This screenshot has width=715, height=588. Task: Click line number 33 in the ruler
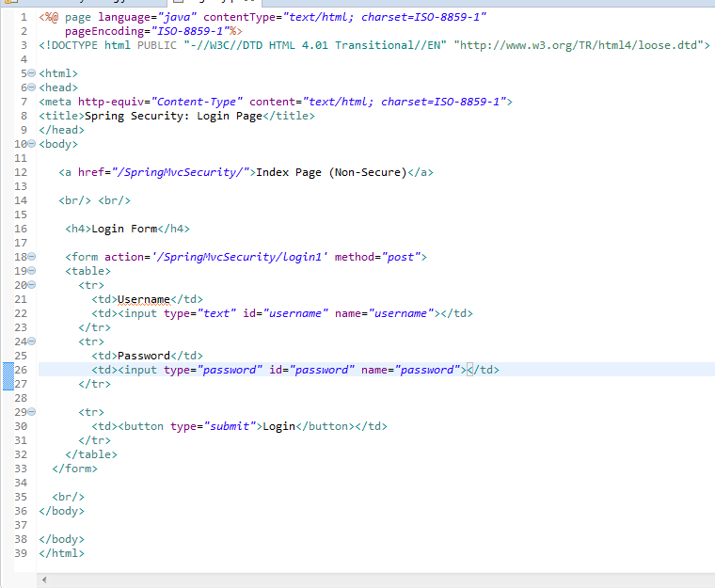(21, 469)
